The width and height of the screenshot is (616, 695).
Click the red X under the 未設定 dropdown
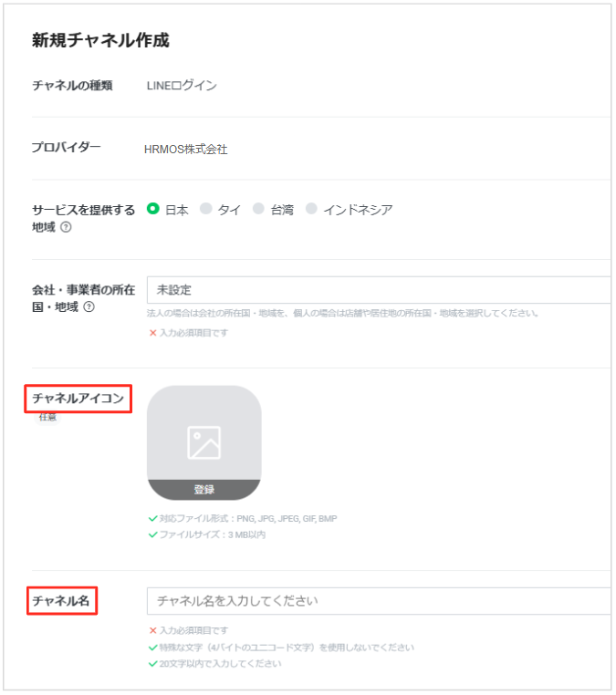pyautogui.click(x=152, y=333)
